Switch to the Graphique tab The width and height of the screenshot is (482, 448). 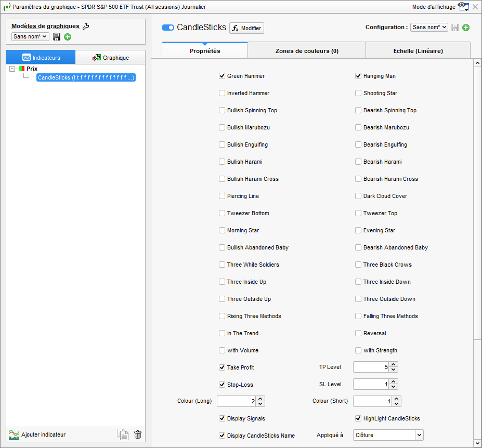[110, 58]
